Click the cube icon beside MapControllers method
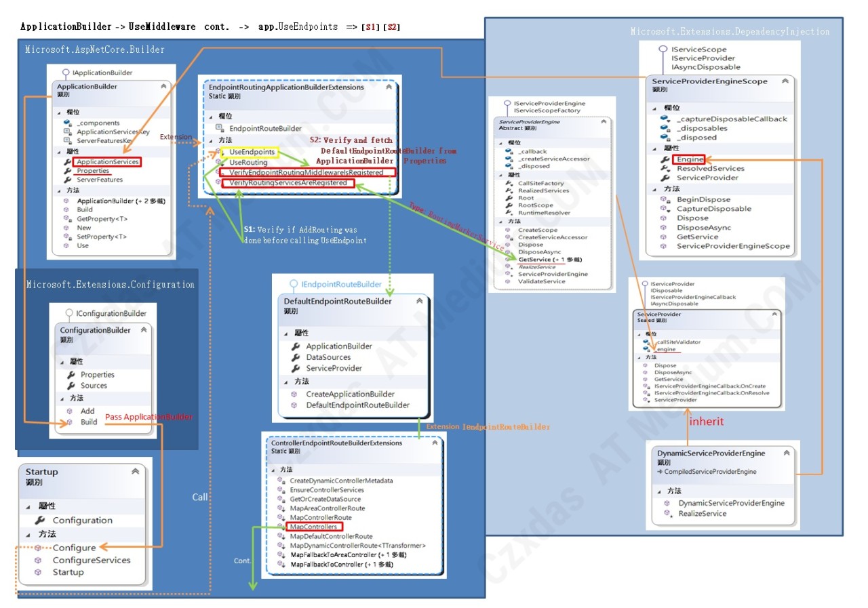 tap(281, 527)
